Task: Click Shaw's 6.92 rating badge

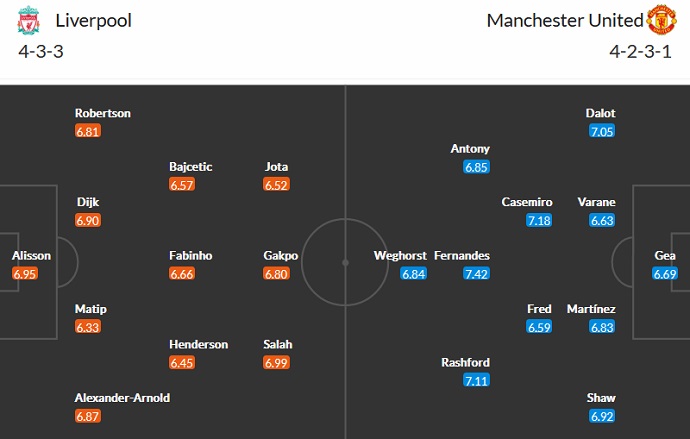Action: (x=602, y=415)
